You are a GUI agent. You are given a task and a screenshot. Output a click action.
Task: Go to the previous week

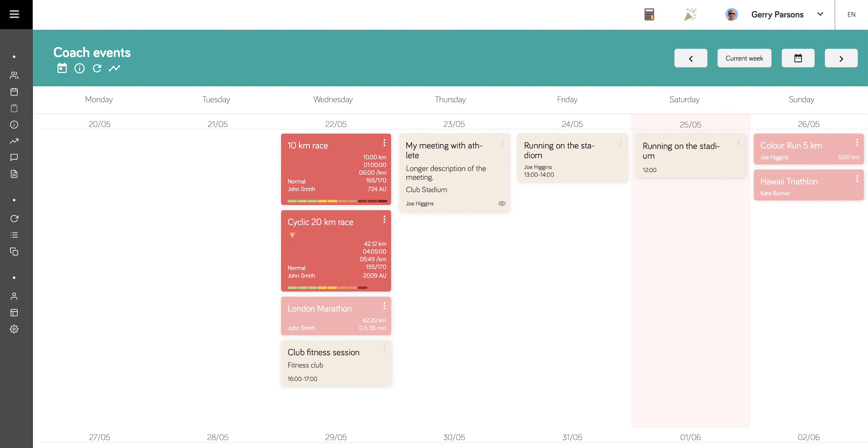click(x=690, y=58)
